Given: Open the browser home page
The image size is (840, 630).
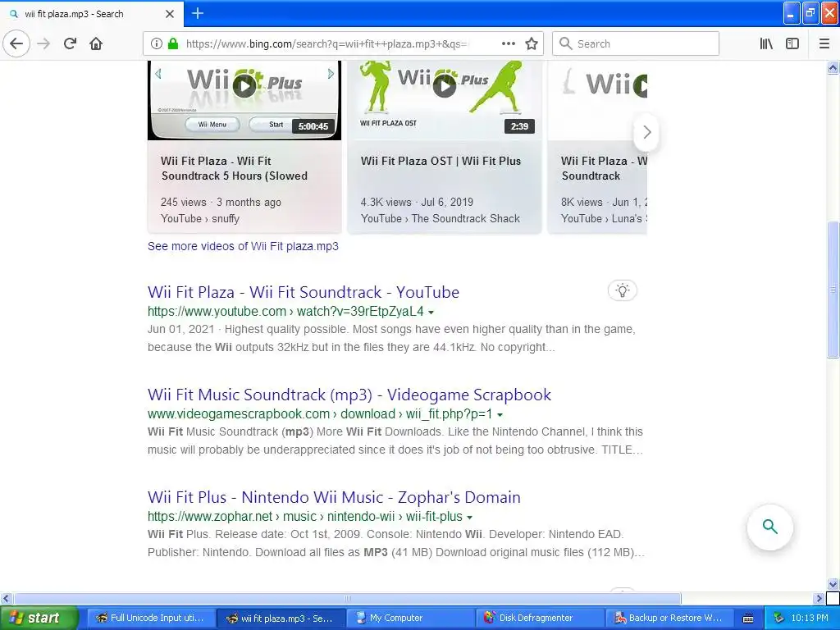Looking at the screenshot, I should (96, 43).
